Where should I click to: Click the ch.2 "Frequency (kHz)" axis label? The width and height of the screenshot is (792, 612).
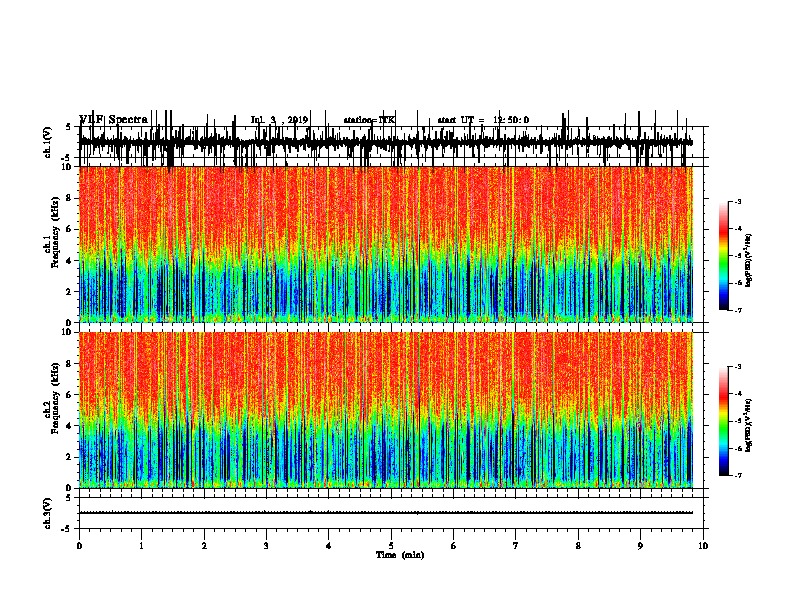[x=55, y=398]
